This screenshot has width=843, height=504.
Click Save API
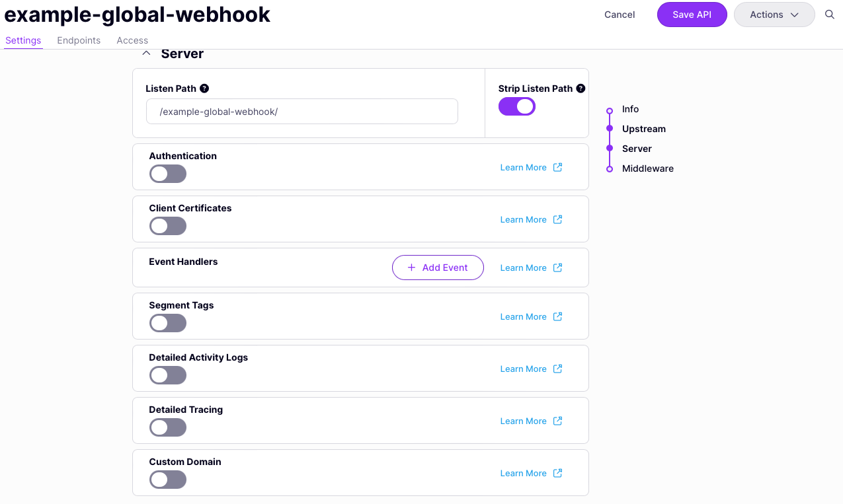(x=692, y=14)
